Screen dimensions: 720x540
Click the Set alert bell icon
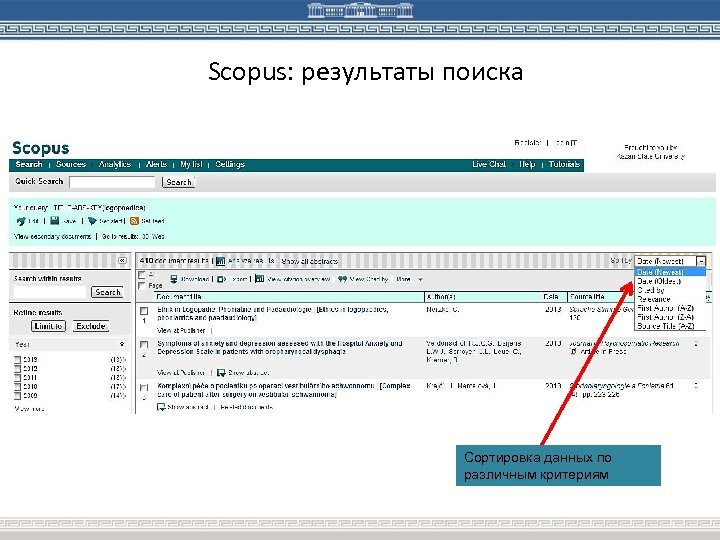[x=92, y=221]
